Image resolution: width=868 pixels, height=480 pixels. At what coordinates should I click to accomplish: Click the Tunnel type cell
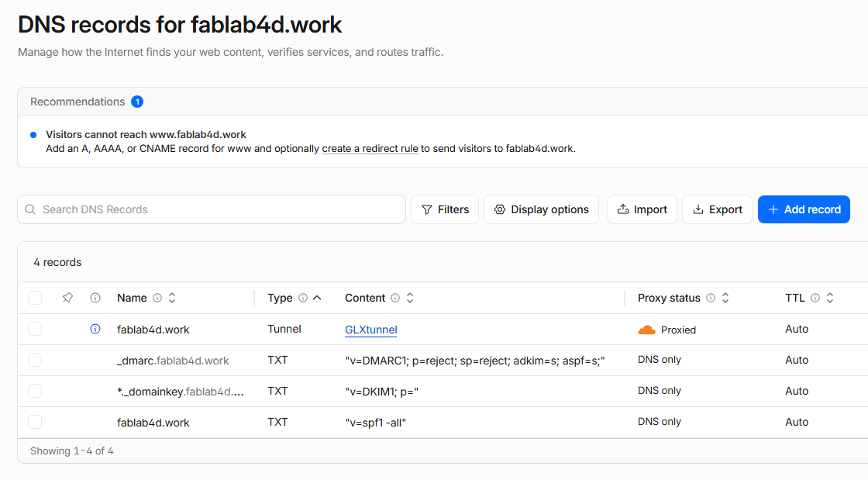284,330
